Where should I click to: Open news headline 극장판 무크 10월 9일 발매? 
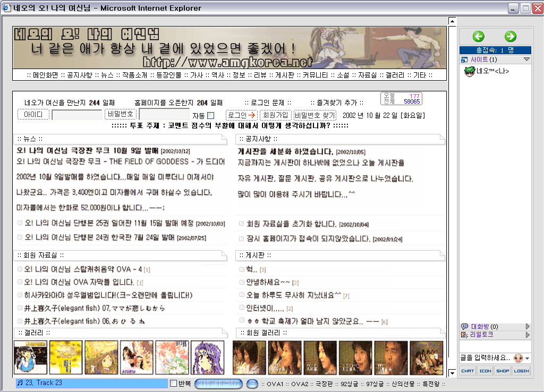[88, 150]
